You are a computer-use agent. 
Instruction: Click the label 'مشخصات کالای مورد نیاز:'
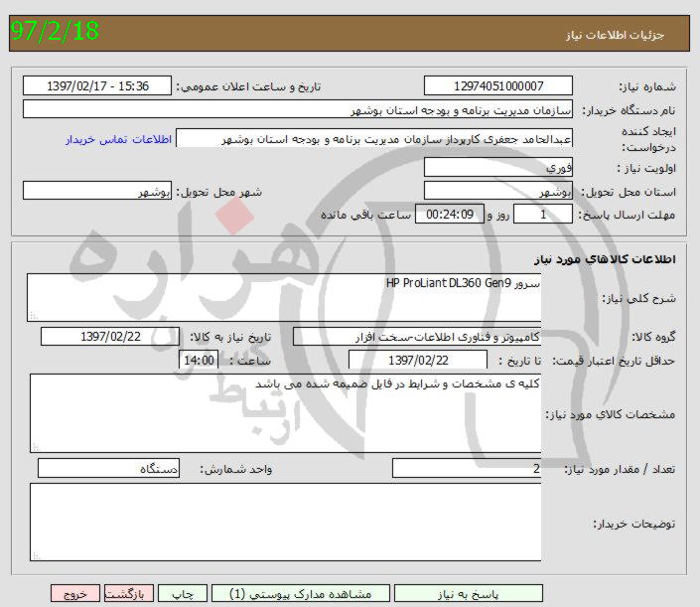(611, 415)
